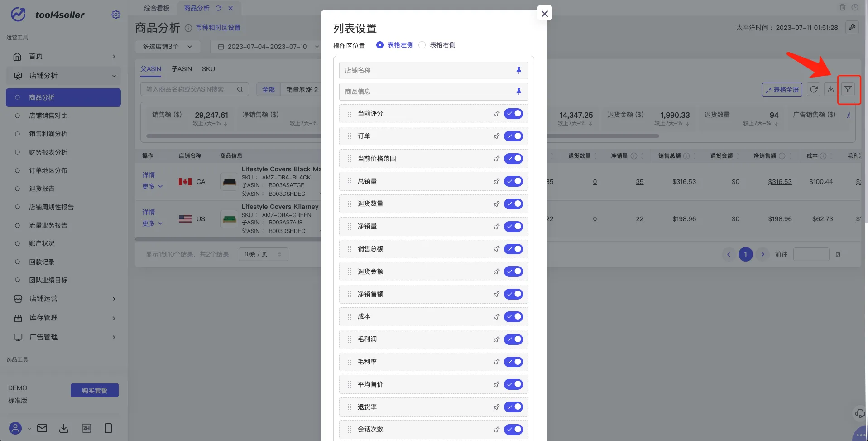Viewport: 868px width, 441px height.
Task: Click drag handle icon of 毛利润 row
Action: [349, 339]
